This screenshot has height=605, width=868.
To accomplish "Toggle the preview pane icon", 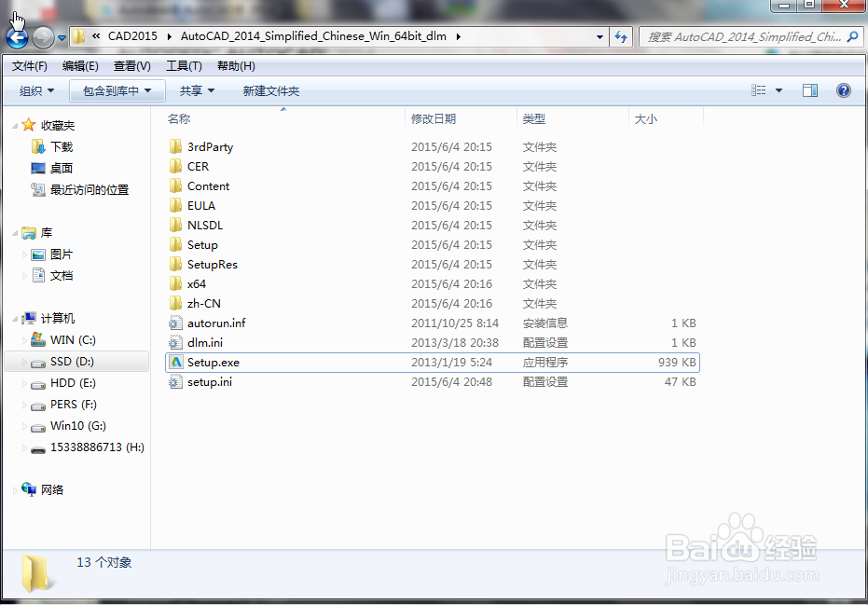I will (809, 89).
